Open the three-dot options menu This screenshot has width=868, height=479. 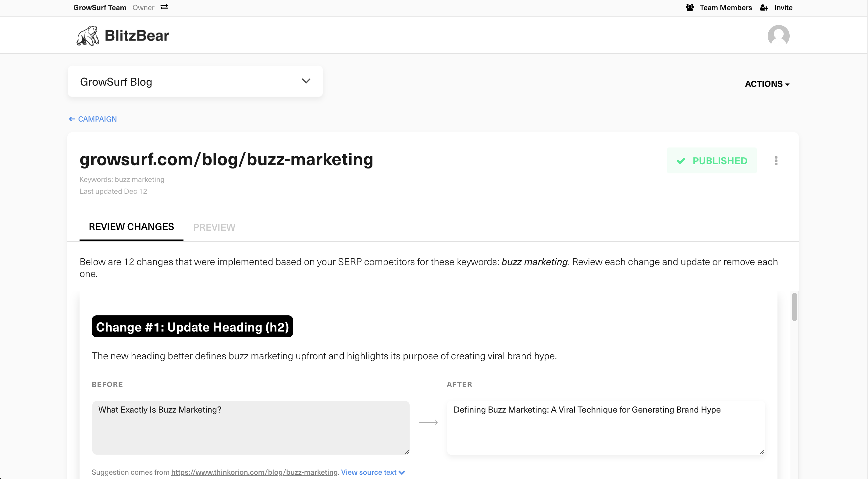coord(776,161)
